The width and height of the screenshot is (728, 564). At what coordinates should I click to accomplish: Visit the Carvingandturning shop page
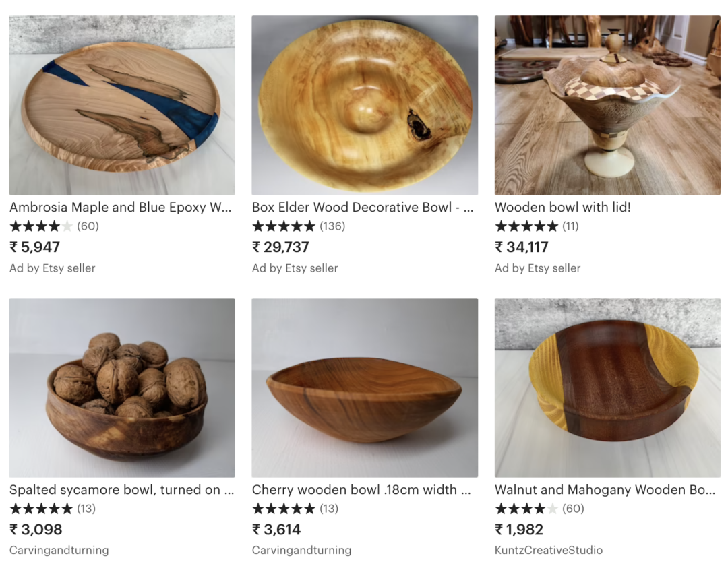pos(58,550)
